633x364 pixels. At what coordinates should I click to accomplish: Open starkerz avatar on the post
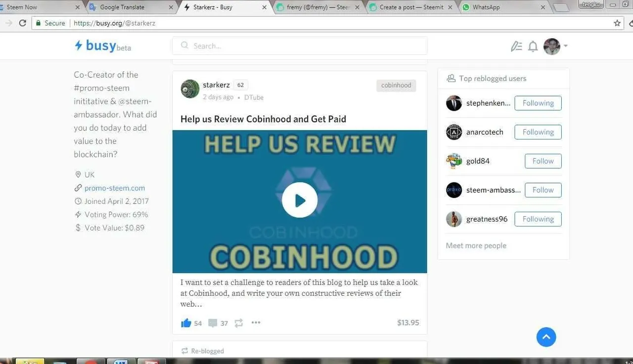pyautogui.click(x=190, y=89)
